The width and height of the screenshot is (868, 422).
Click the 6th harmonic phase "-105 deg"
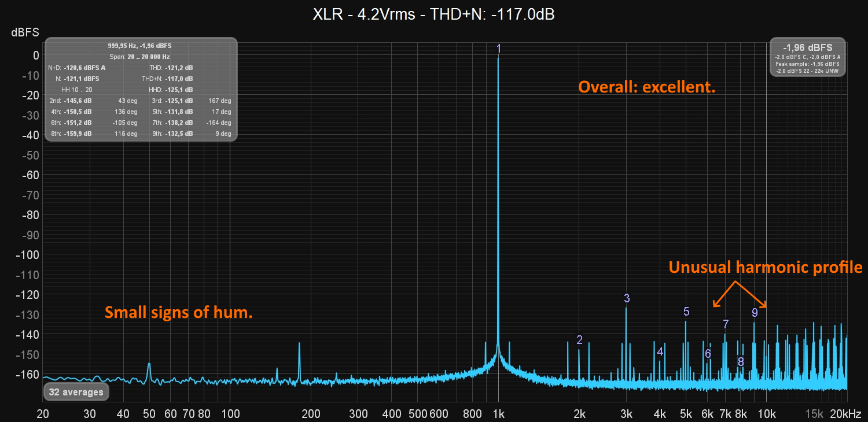125,123
